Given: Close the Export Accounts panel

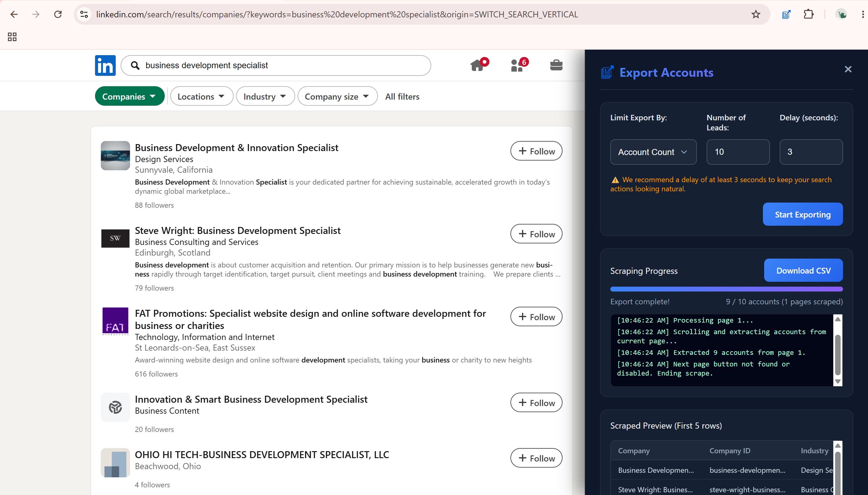Looking at the screenshot, I should point(848,69).
